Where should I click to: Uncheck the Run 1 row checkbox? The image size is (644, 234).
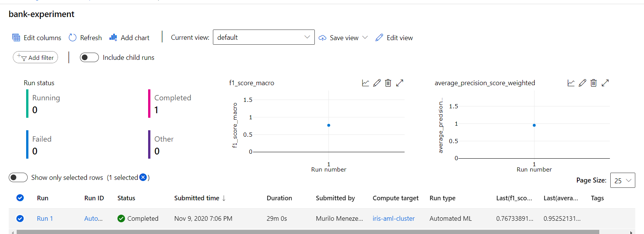[20, 218]
